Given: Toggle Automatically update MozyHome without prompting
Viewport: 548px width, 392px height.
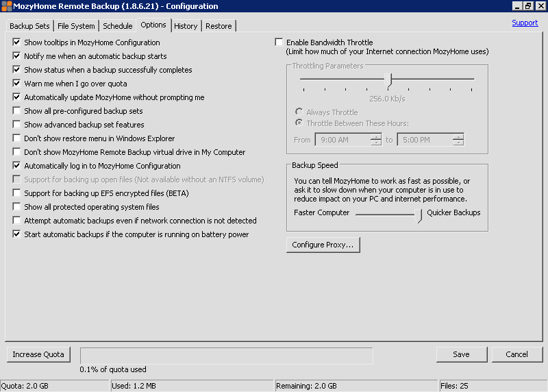Looking at the screenshot, I should click(16, 97).
